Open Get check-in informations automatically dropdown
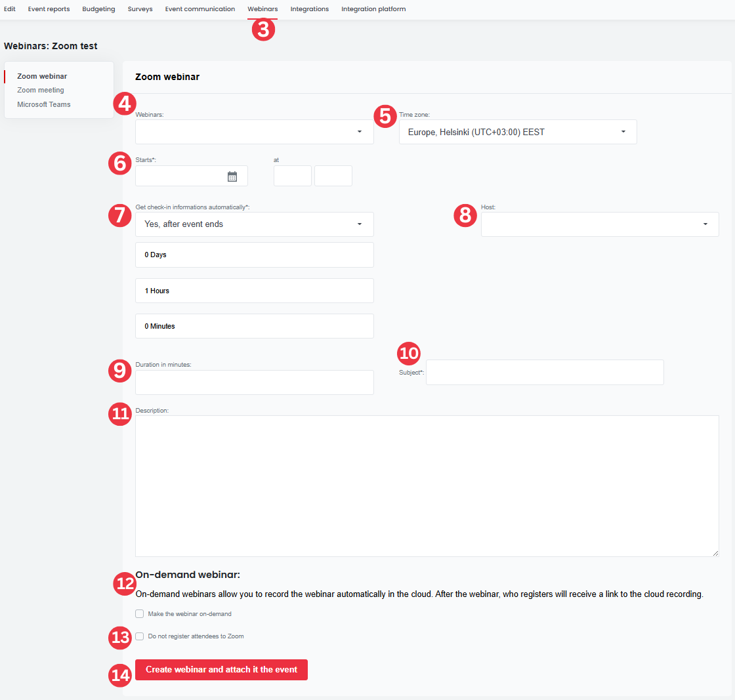Image resolution: width=735 pixels, height=700 pixels. (x=255, y=224)
